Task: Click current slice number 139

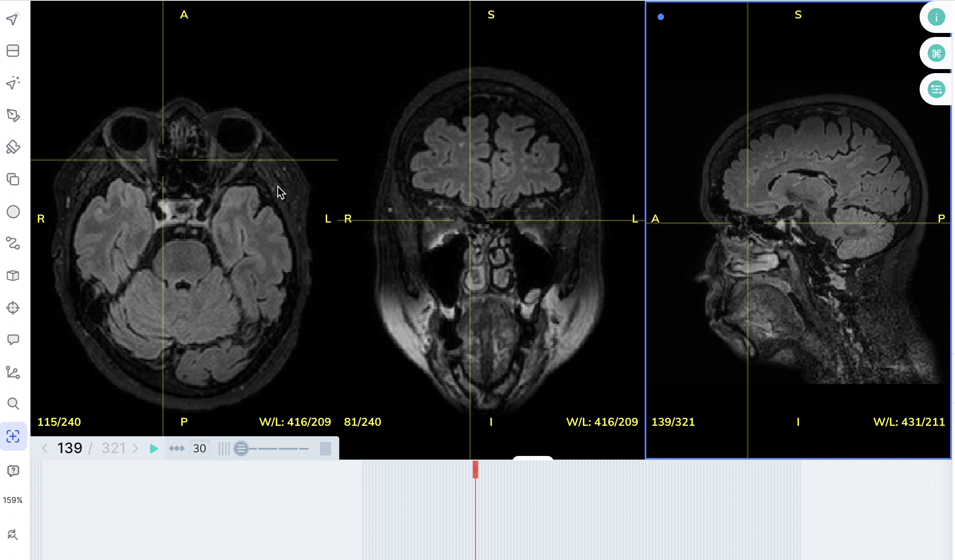Action: [x=70, y=448]
